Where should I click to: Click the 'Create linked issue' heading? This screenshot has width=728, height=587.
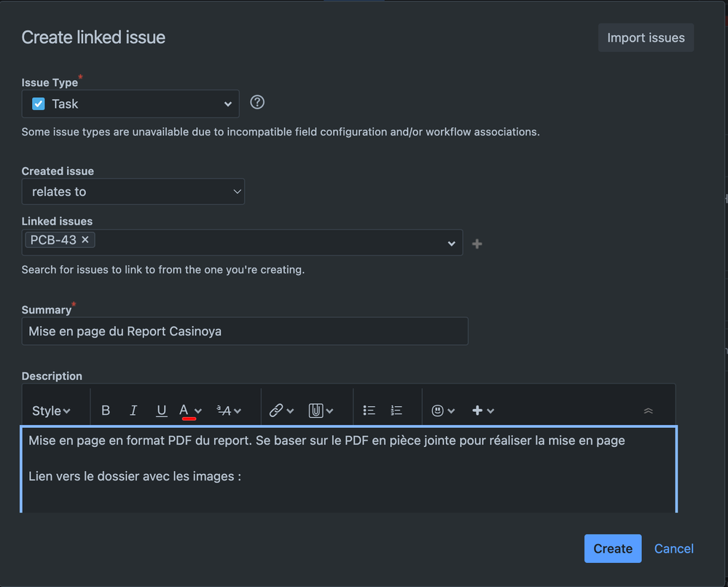point(93,37)
